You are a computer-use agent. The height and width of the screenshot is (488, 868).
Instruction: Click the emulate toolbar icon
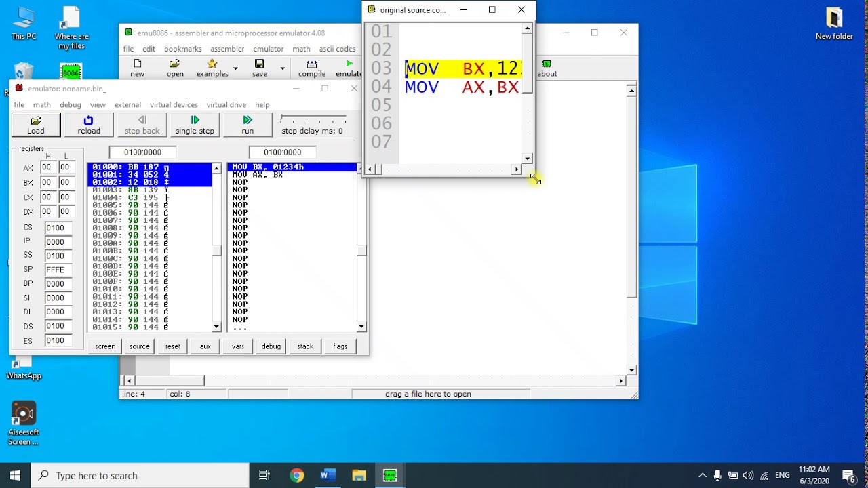349,68
